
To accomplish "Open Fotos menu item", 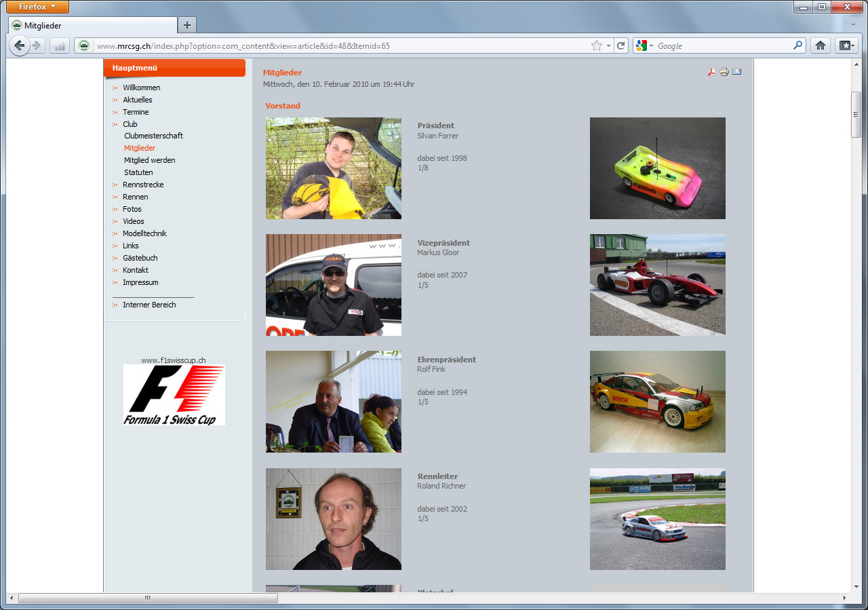I will [x=132, y=209].
